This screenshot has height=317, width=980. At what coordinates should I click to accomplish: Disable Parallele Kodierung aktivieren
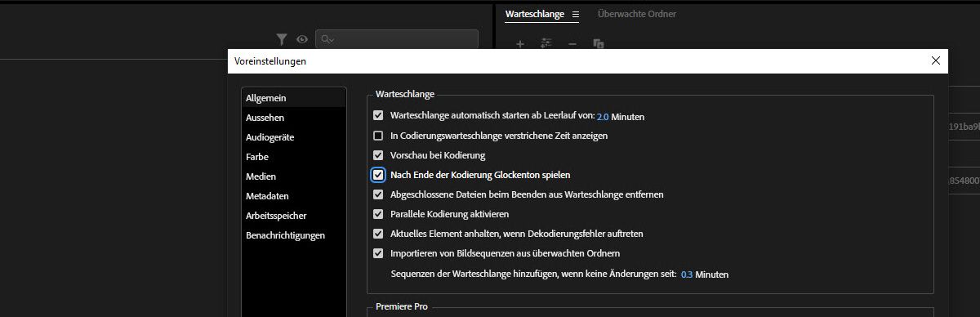tap(378, 214)
